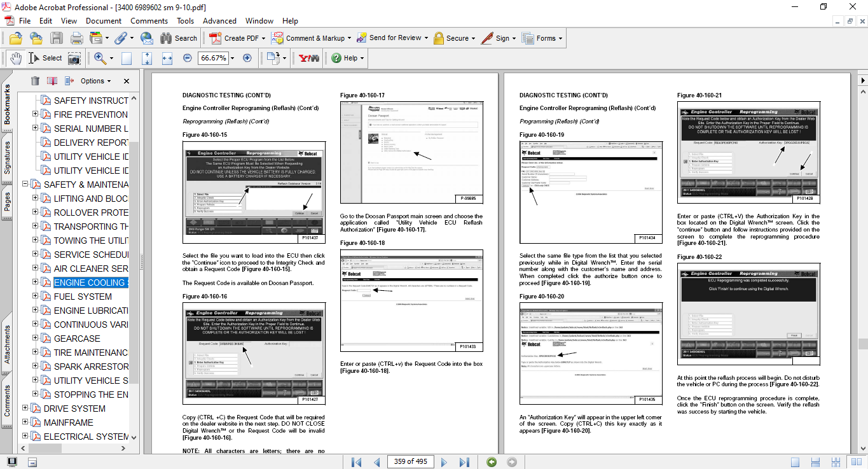Open the Document menu
This screenshot has height=469, width=868.
(x=104, y=21)
